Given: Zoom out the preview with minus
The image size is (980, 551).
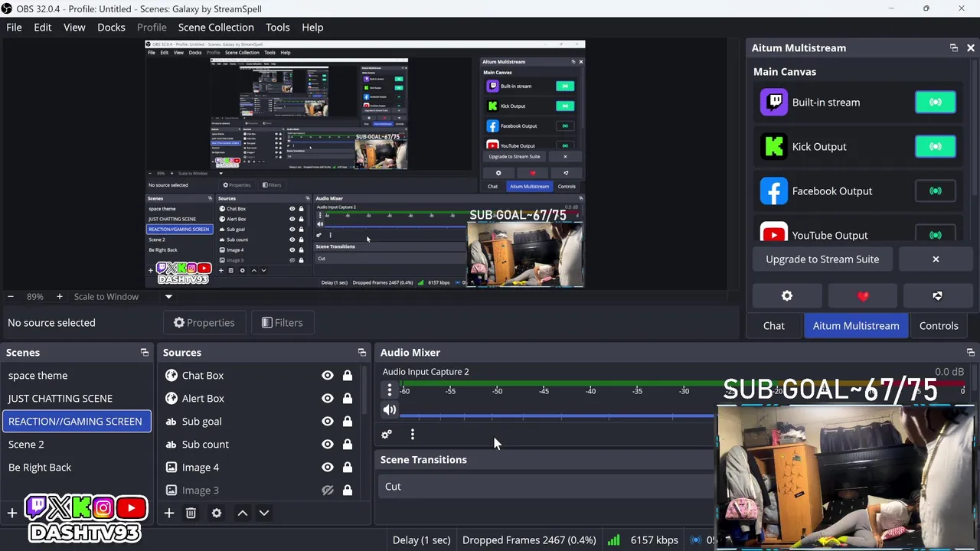Looking at the screenshot, I should coord(11,296).
